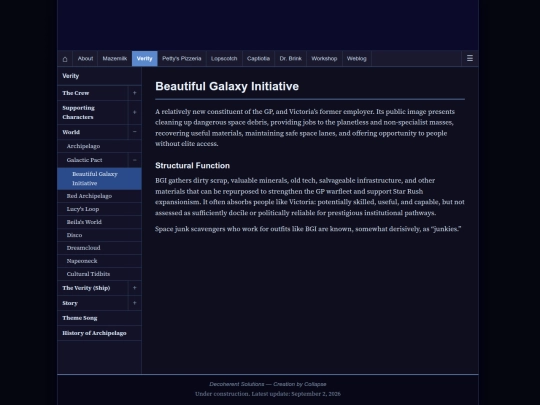Open the Cultural Tidbits page
Screen dimensions: 540x405
99,274
